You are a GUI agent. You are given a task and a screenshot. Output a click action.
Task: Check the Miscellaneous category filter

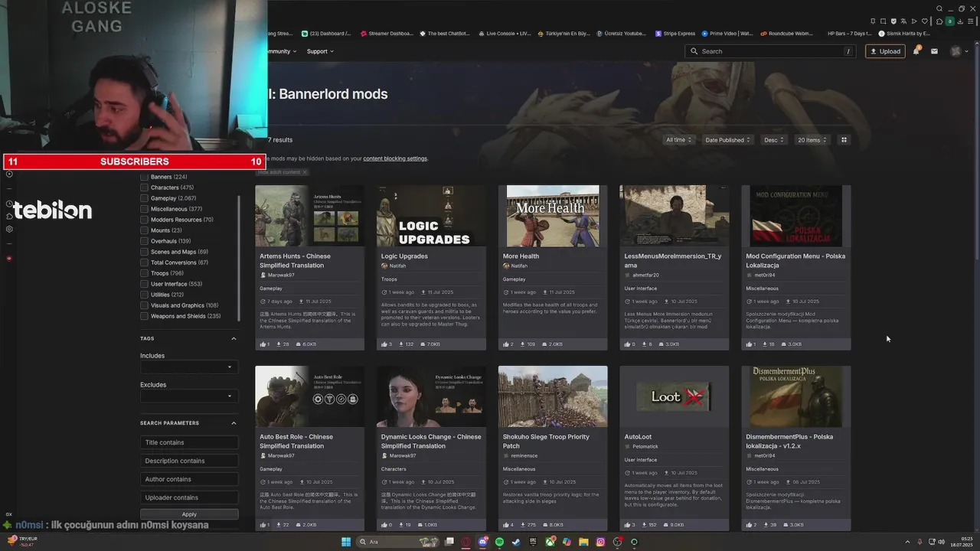tap(144, 209)
